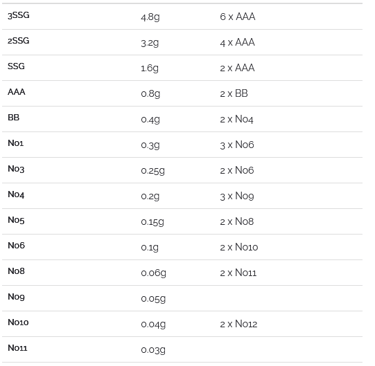Click the SSG row label
This screenshot has width=375, height=366.
(16, 66)
